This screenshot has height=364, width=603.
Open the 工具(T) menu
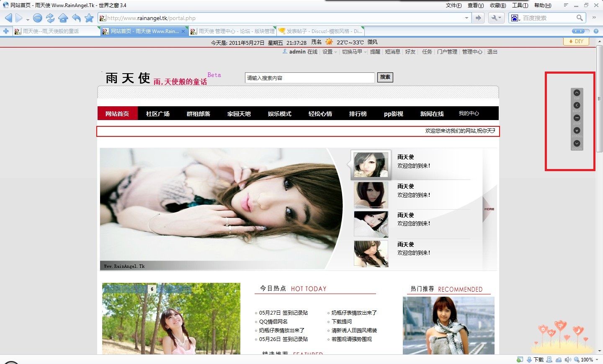(520, 5)
